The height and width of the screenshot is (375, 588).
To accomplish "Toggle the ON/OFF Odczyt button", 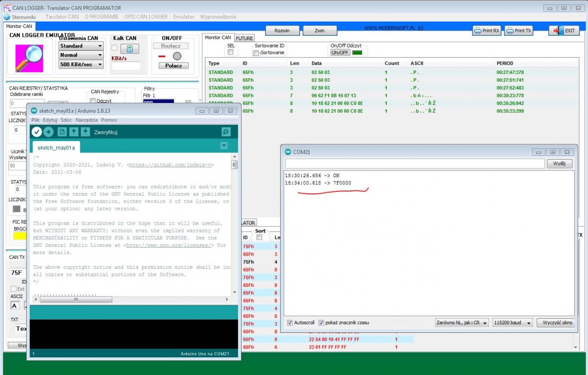I will (x=340, y=52).
